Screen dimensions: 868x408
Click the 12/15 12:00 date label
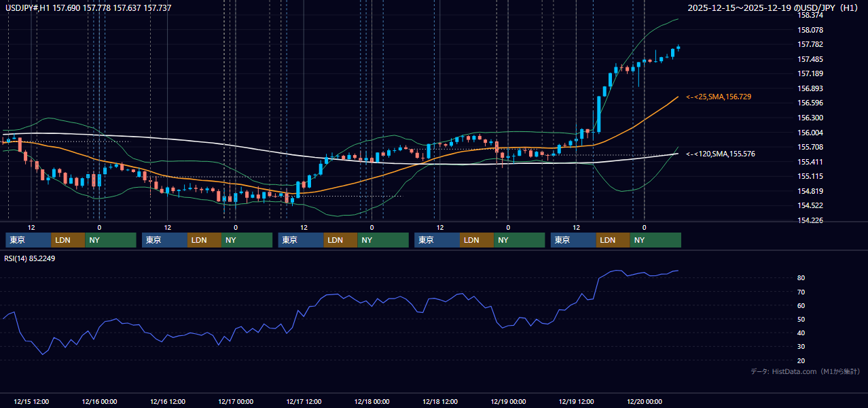(x=31, y=401)
